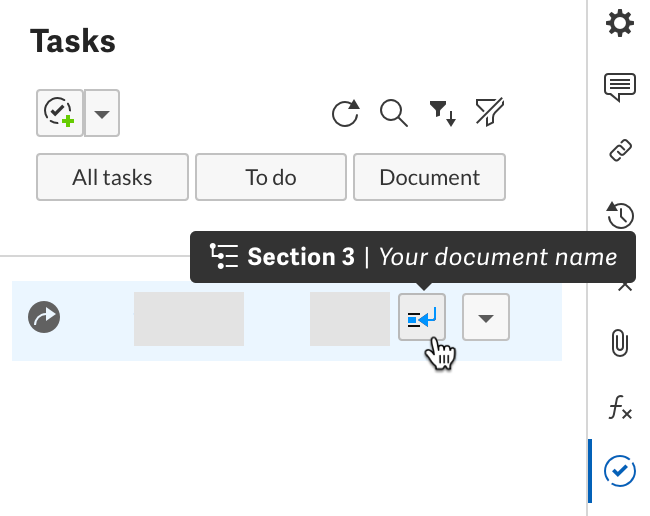The width and height of the screenshot is (650, 516).
Task: Select the tasks checkmark sidebar icon
Action: click(620, 471)
